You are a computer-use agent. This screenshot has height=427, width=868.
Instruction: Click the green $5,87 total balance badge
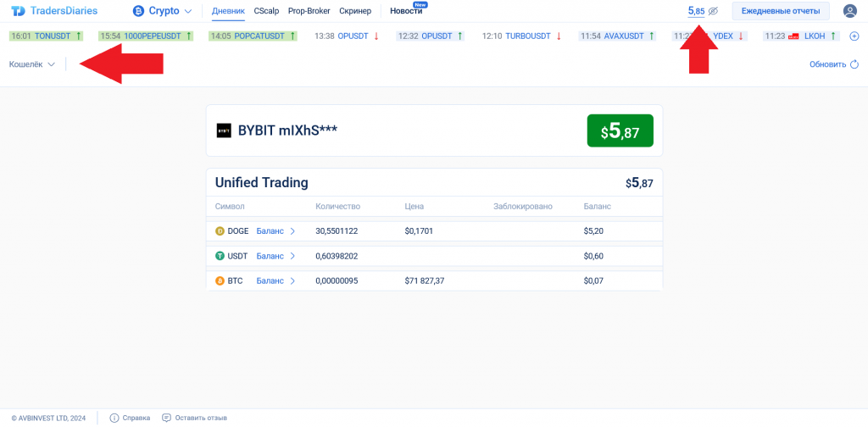pyautogui.click(x=620, y=131)
